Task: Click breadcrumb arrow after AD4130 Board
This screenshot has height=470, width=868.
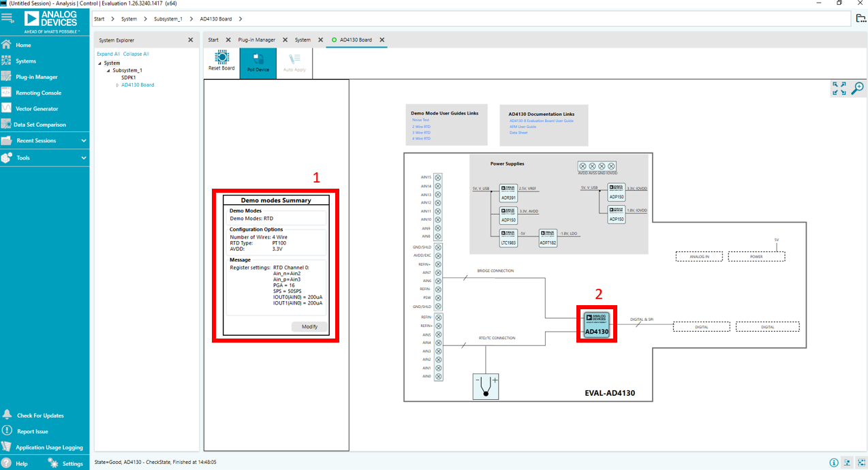Action: click(x=241, y=19)
